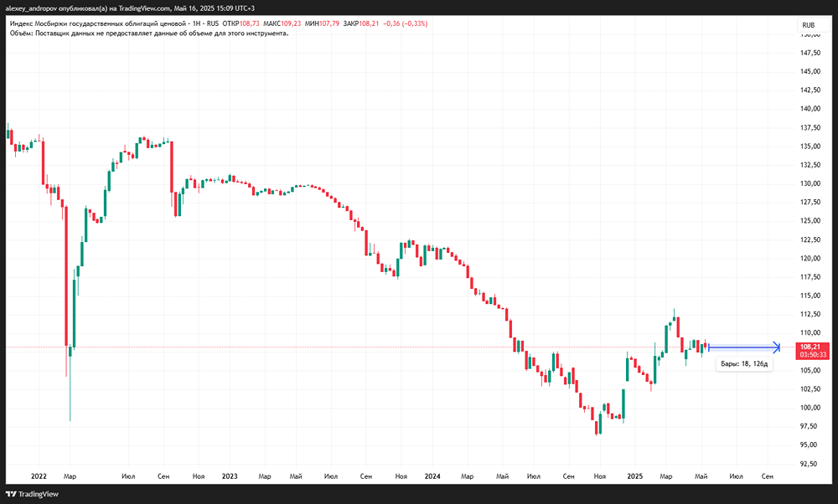Click the ОТКР 108,73 open value
Viewport: 838px width, 504px height.
[x=241, y=23]
